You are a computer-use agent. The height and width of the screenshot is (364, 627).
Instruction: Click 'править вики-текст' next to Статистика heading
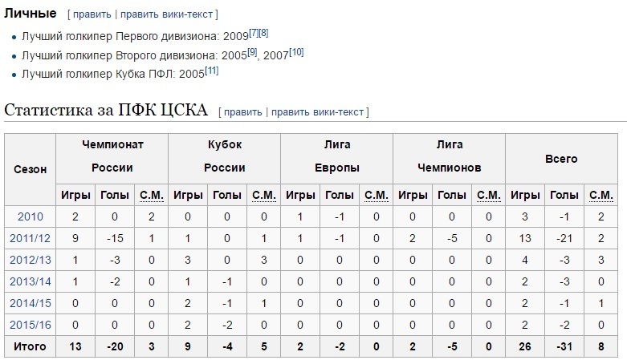(317, 112)
